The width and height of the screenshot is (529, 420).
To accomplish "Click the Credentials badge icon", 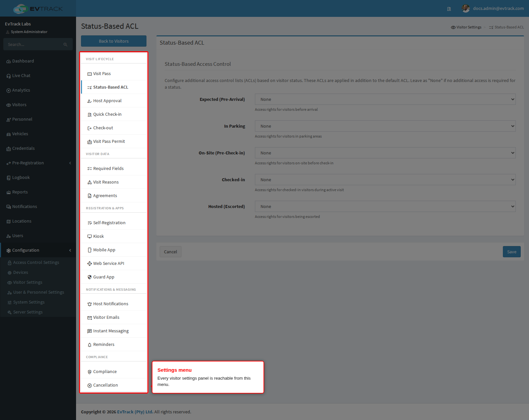I will (x=9, y=149).
